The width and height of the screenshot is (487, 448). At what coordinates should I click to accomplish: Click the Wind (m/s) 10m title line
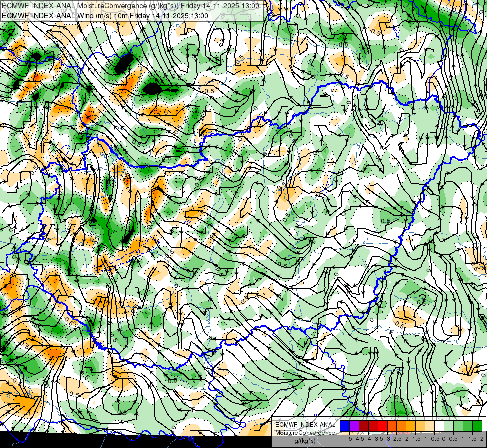[x=105, y=16]
